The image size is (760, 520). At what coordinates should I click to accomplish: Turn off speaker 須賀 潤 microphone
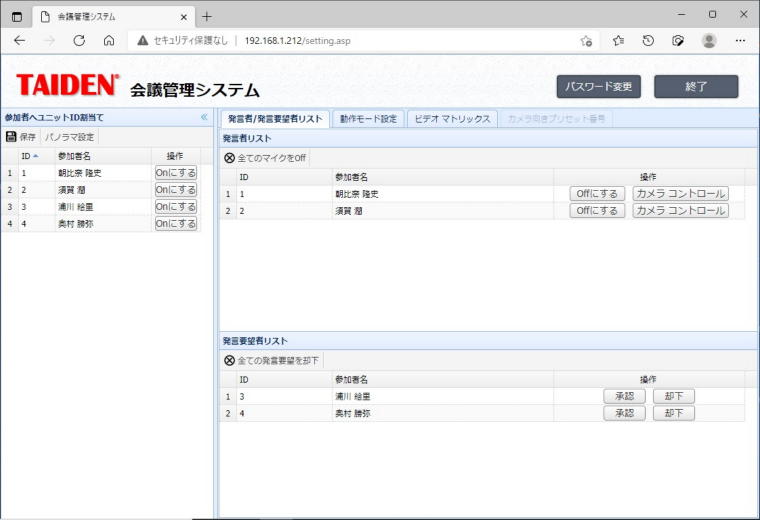point(597,211)
